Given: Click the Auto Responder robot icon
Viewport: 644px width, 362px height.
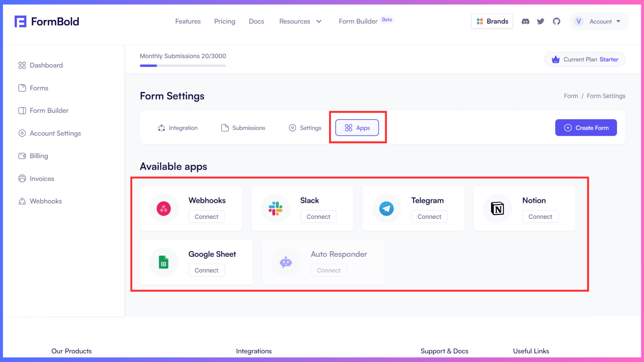Looking at the screenshot, I should [x=286, y=262].
